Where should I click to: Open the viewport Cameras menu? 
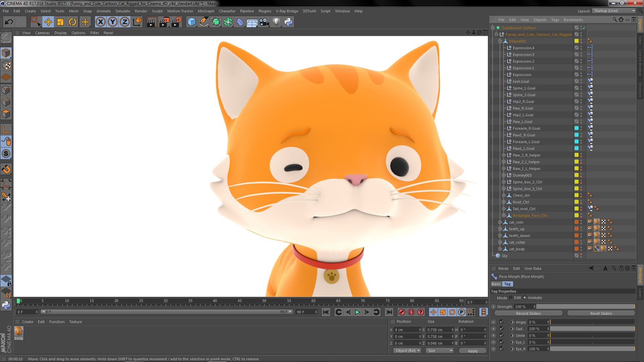pyautogui.click(x=42, y=33)
